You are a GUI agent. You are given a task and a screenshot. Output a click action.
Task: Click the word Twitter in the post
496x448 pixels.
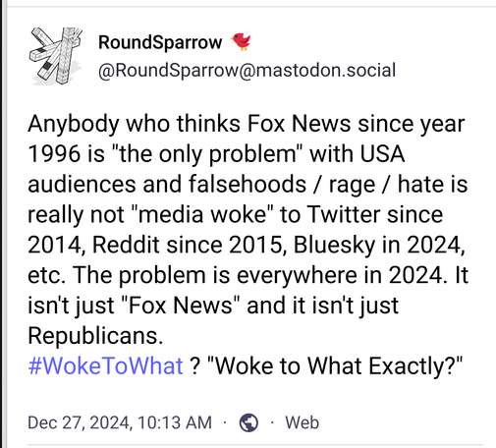pos(344,215)
